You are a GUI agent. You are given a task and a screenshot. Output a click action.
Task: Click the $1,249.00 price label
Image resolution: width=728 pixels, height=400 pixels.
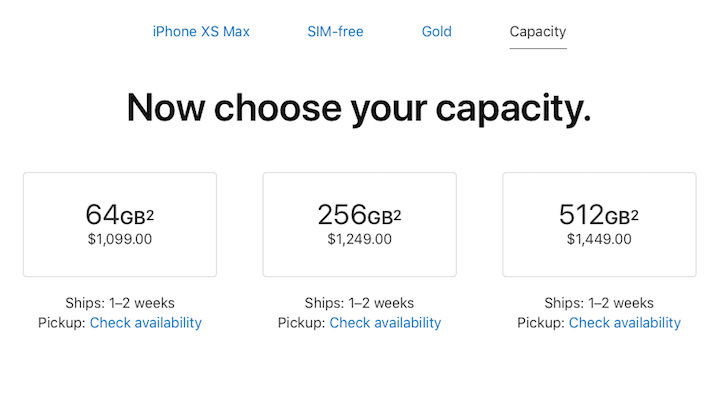click(x=359, y=239)
